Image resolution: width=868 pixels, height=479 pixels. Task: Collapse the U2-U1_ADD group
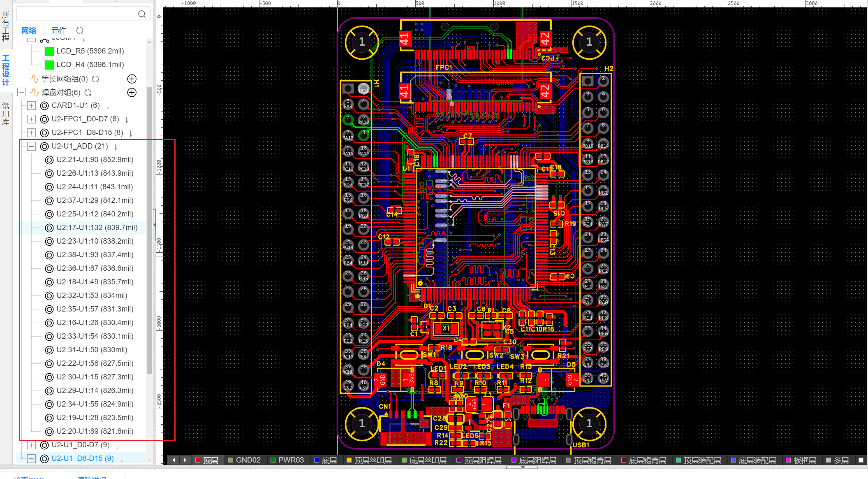[x=31, y=146]
